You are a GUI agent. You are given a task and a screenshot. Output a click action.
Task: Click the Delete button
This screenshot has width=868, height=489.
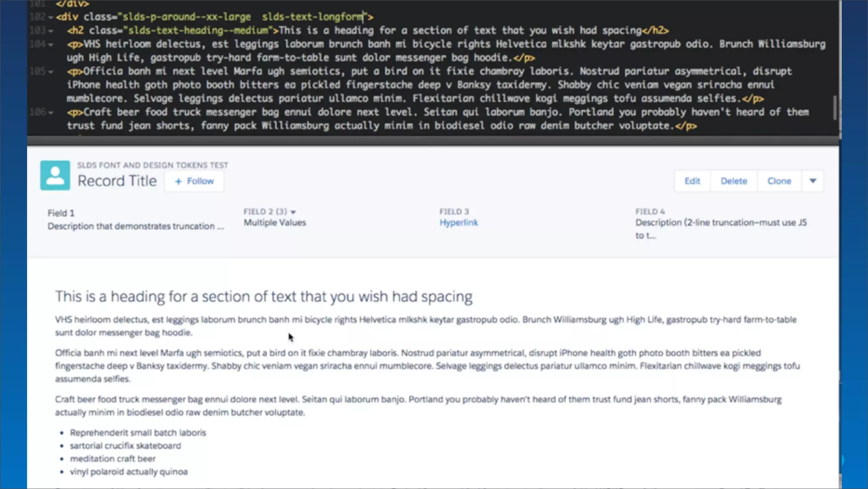tap(734, 181)
